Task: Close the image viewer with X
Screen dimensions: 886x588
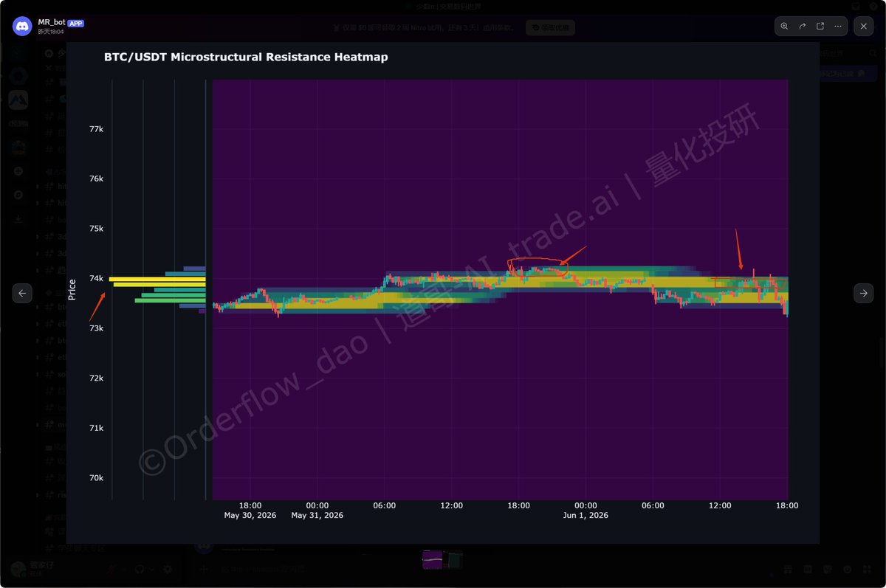Action: [x=864, y=26]
